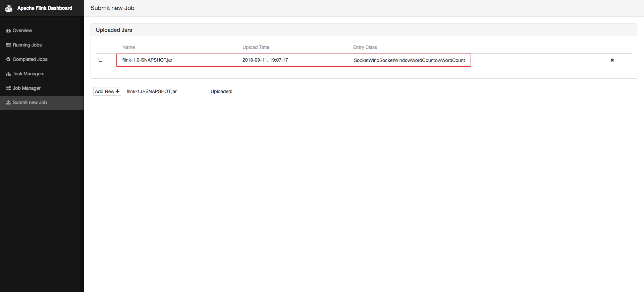Click the jar filename beside Add New

click(152, 91)
